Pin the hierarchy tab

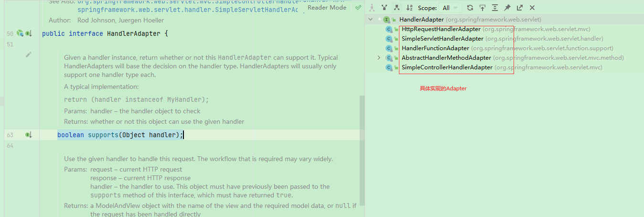507,8
